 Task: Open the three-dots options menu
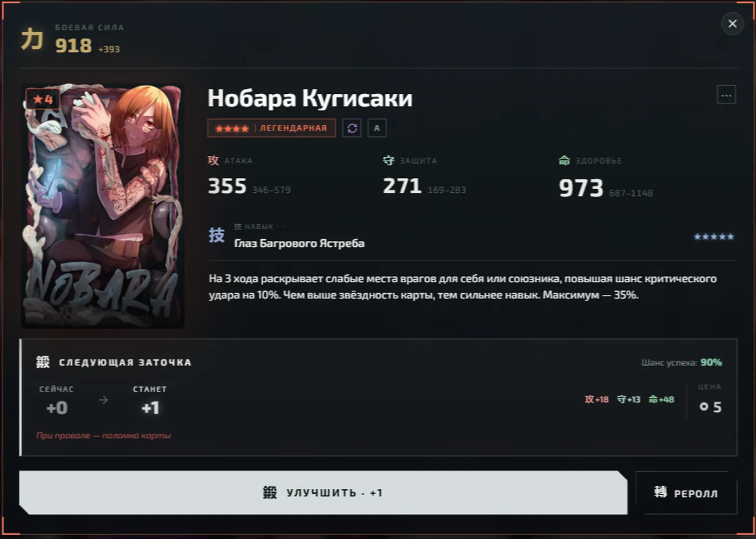point(726,95)
